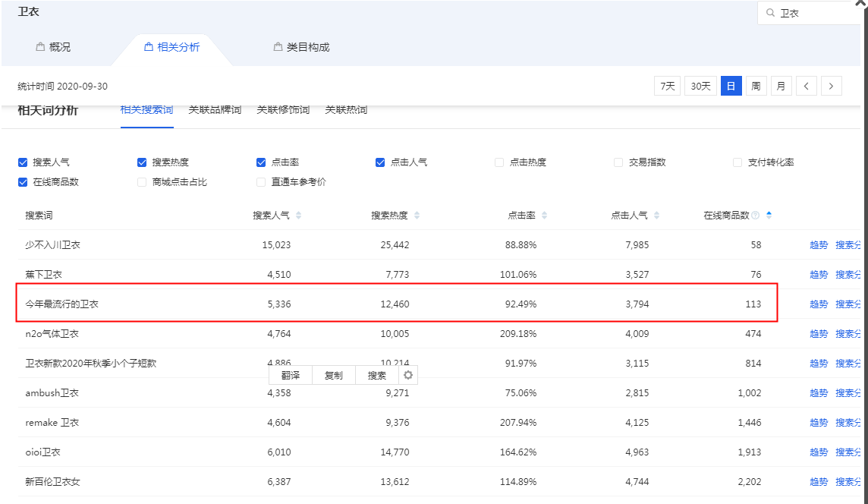Open 搜索分析 link for 少不入川卫衣

coord(848,245)
